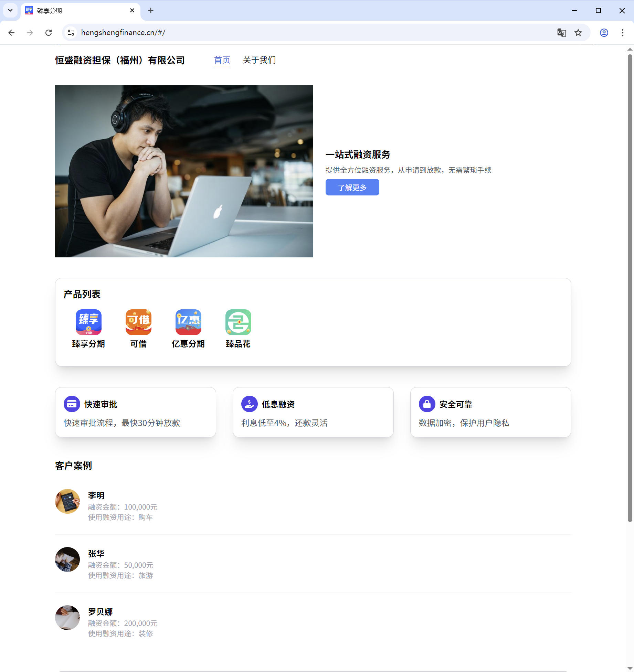Expand the tab search dropdown arrow

click(x=10, y=10)
